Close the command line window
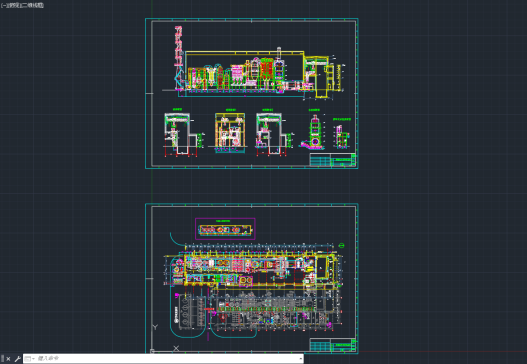527x364 pixels. coord(8,359)
